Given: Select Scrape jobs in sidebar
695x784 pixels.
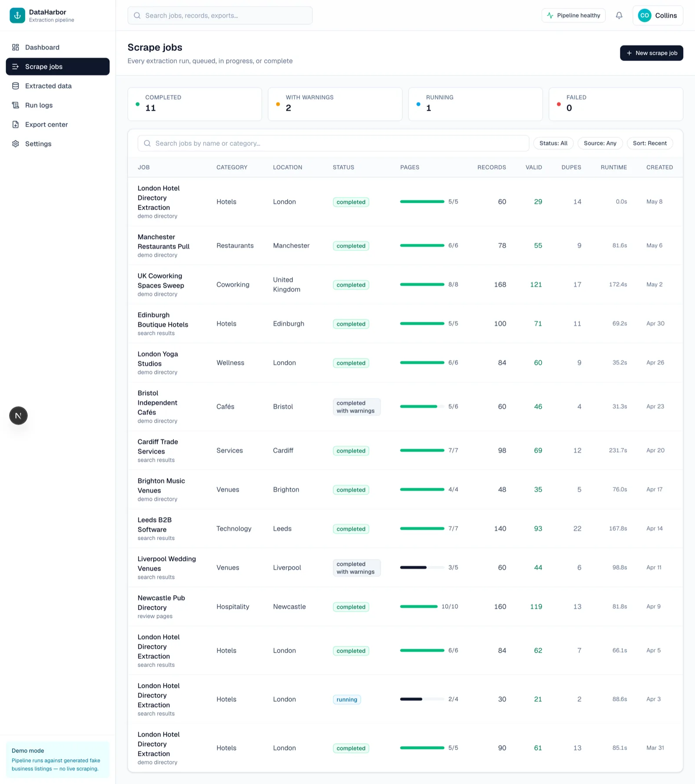Looking at the screenshot, I should click(x=58, y=66).
